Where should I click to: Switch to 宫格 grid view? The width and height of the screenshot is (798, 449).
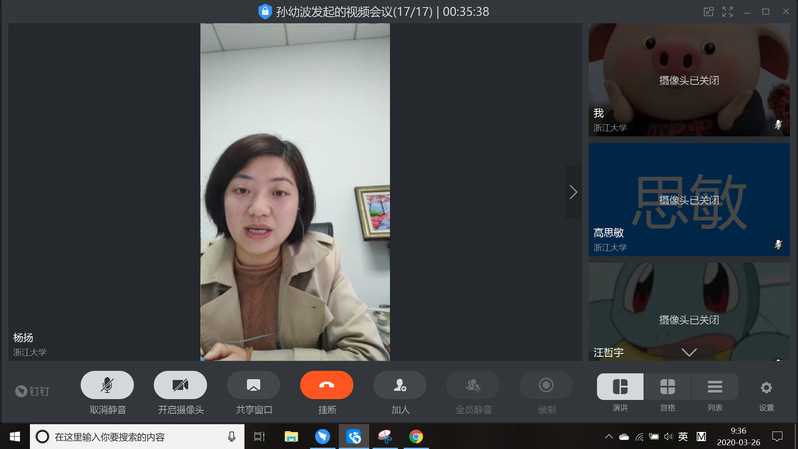pos(667,387)
